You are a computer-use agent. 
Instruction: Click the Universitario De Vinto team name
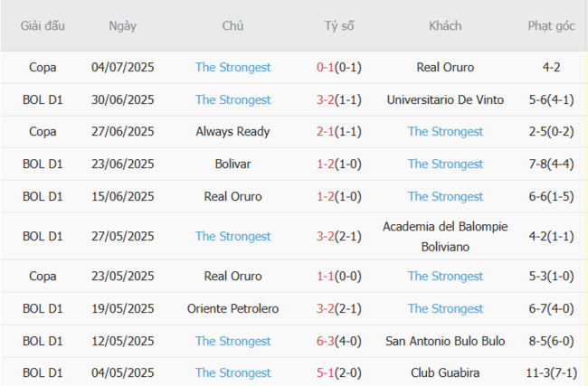[x=445, y=99]
